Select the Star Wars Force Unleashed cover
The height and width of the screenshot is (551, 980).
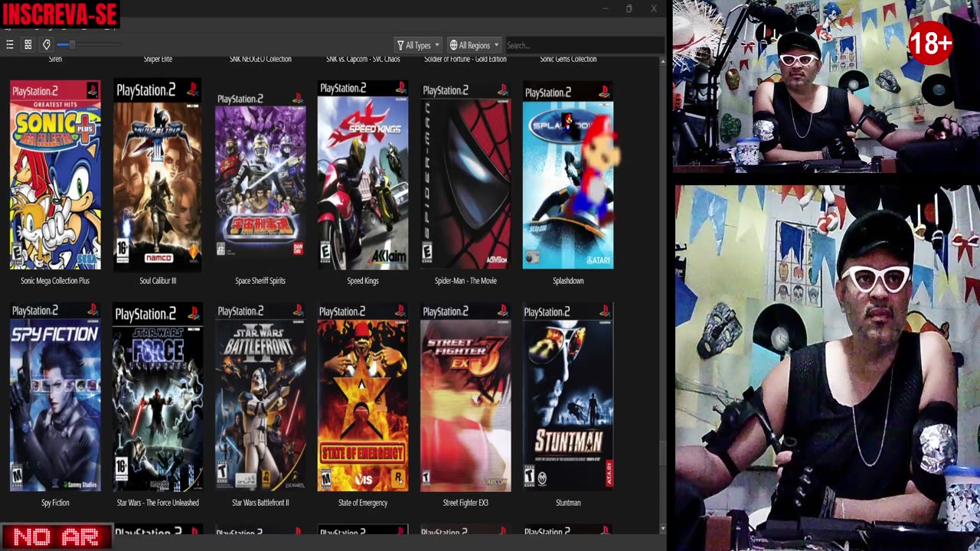pos(158,396)
